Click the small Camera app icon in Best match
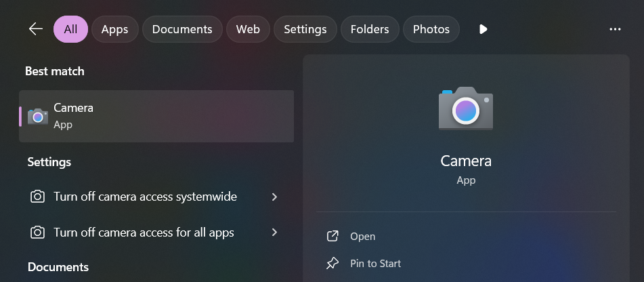Screen dimensions: 644x282 point(38,117)
